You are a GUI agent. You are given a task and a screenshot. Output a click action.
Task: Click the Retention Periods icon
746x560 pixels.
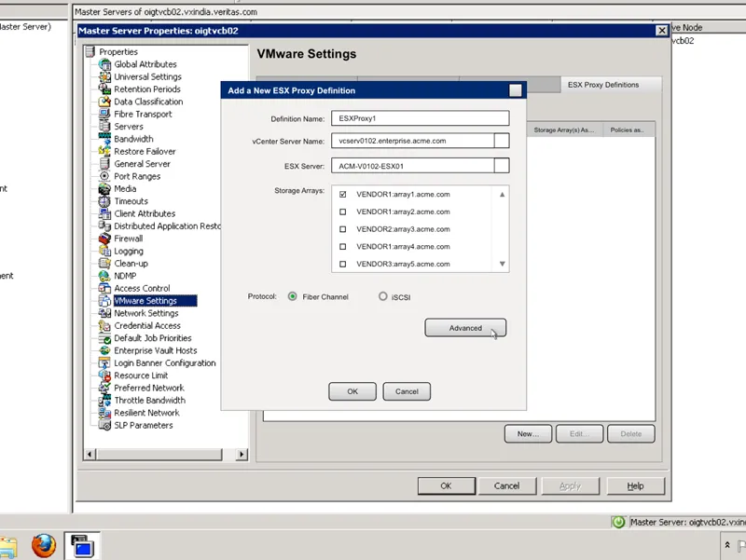tap(104, 89)
